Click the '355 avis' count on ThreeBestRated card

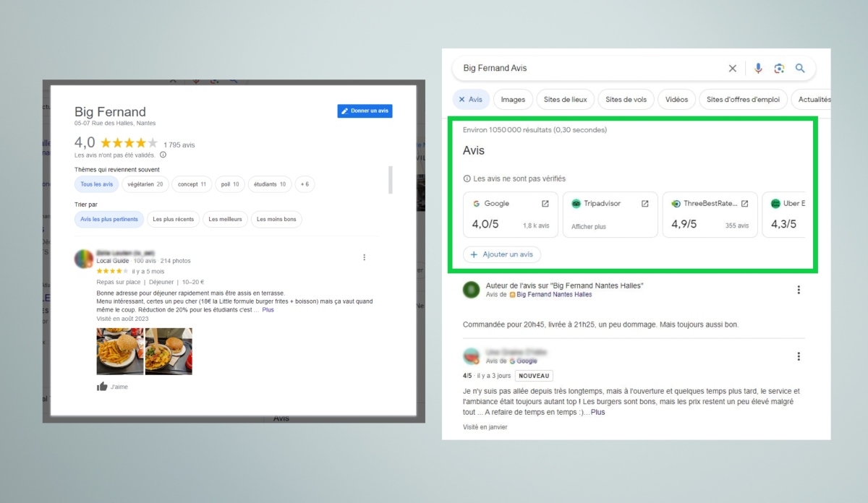737,226
